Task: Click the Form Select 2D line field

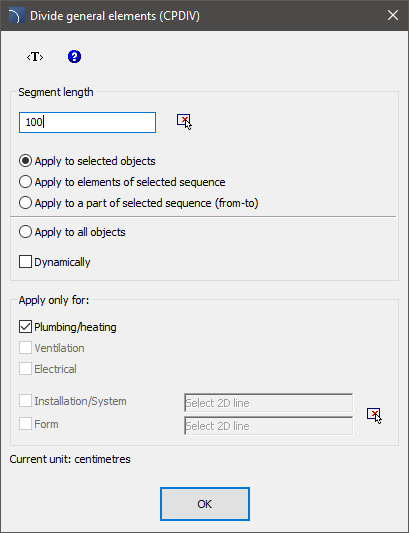Action: (269, 426)
